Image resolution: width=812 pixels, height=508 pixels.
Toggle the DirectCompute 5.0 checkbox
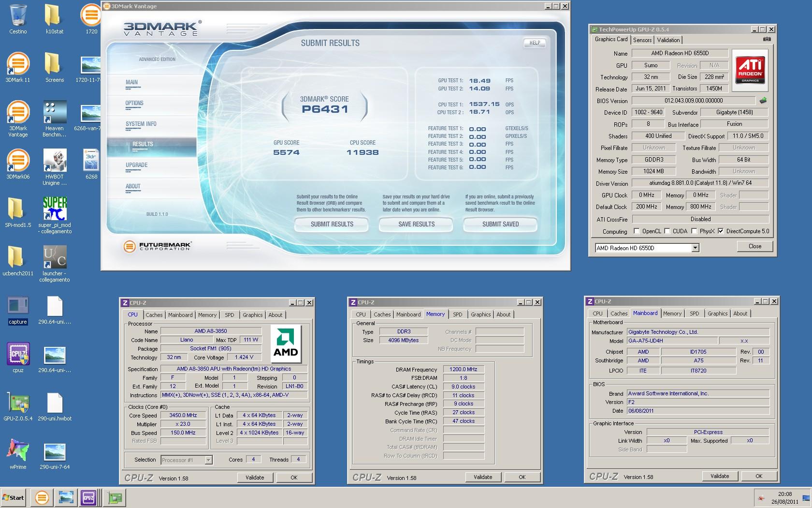pos(721,231)
